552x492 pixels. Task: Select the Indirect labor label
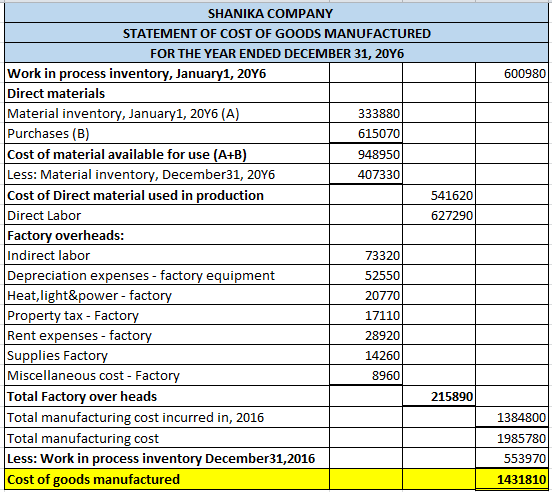click(x=49, y=256)
